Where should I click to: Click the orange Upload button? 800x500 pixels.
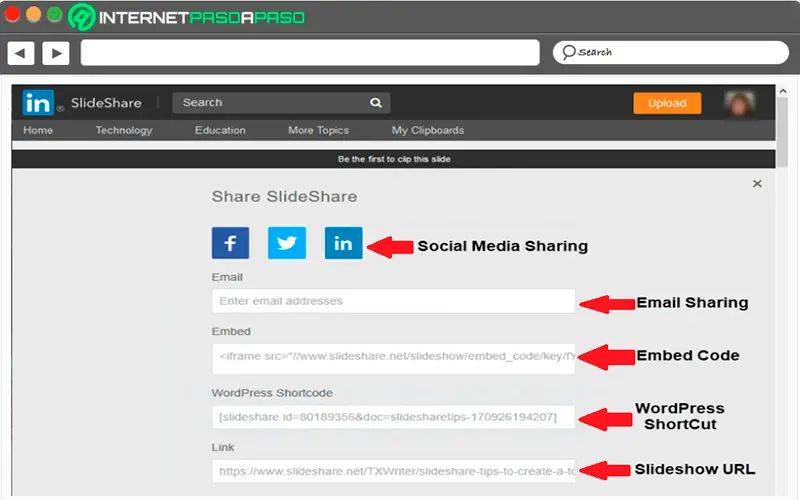click(667, 103)
